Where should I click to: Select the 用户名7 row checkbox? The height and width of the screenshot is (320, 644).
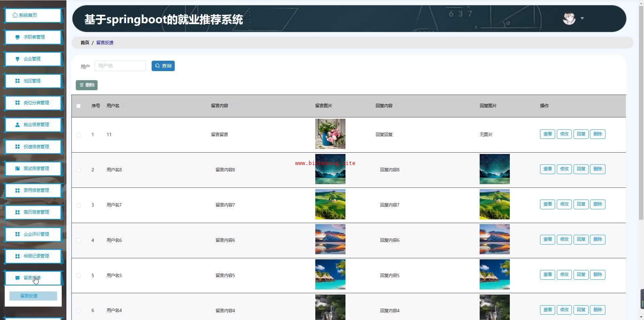[78, 205]
